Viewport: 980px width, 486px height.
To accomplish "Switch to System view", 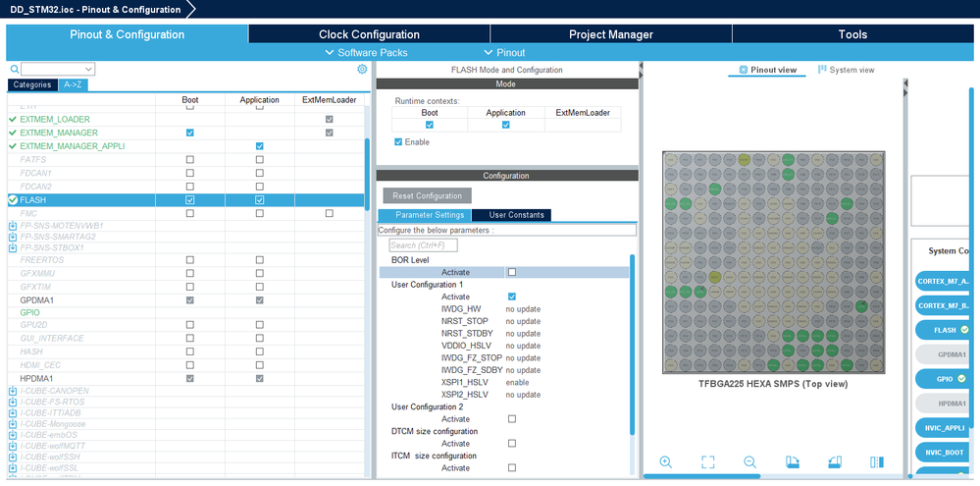I will point(847,70).
